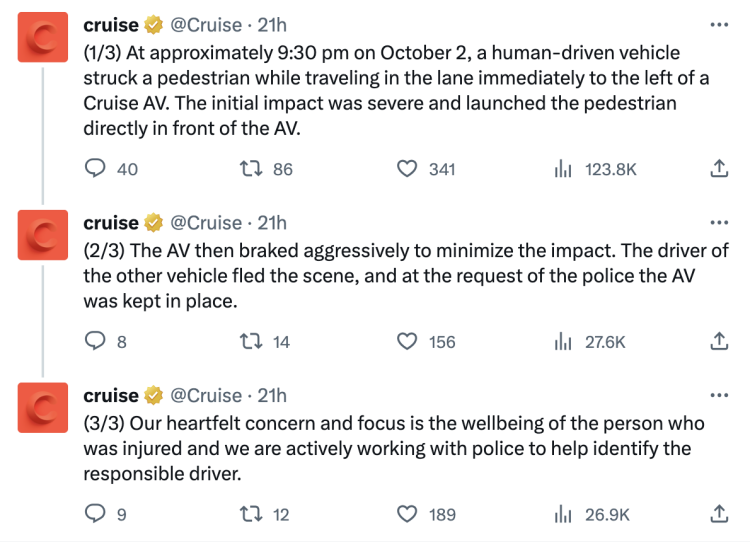Reply to the (3/3) tweet with 9 replies

pos(94,514)
